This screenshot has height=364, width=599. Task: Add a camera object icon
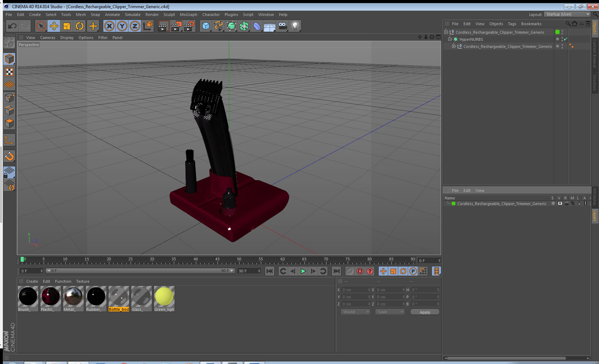click(282, 26)
